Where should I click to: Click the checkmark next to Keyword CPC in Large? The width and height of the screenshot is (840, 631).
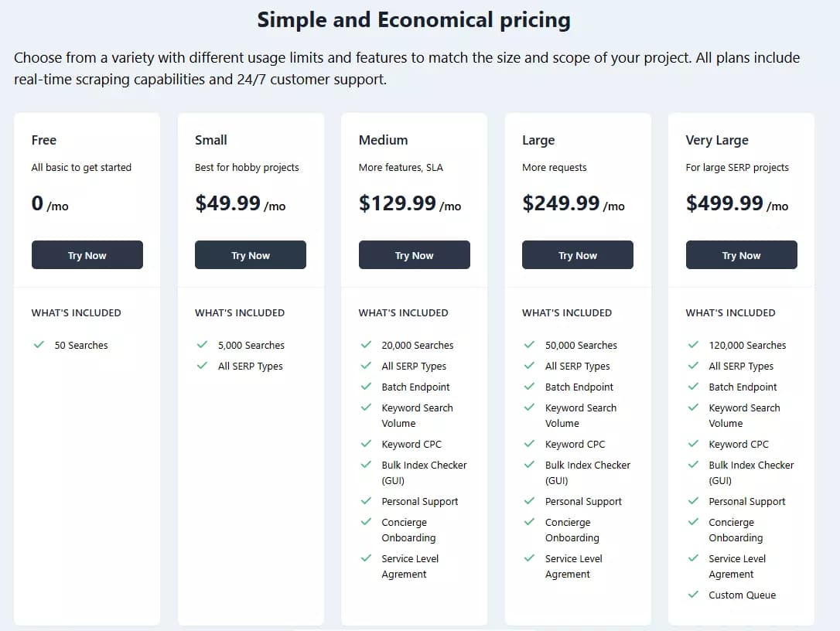(530, 444)
